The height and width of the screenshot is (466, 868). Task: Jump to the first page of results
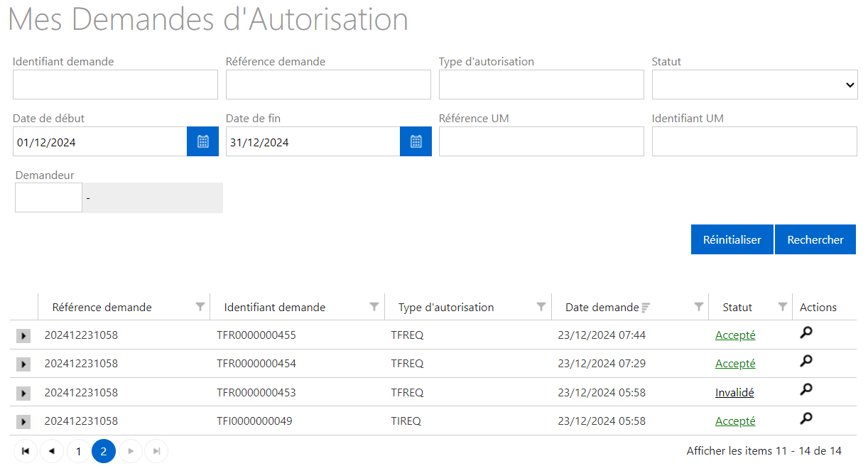[x=26, y=451]
